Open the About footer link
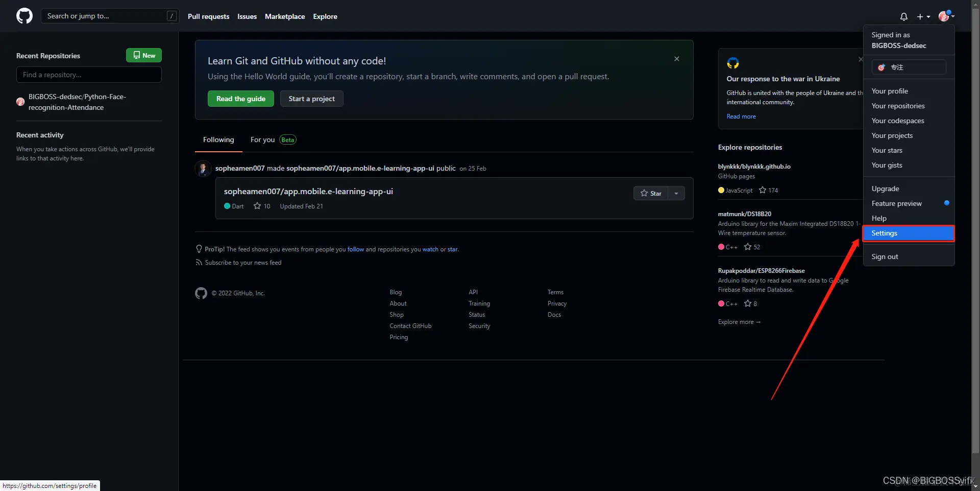Viewport: 980px width, 491px height. point(398,303)
